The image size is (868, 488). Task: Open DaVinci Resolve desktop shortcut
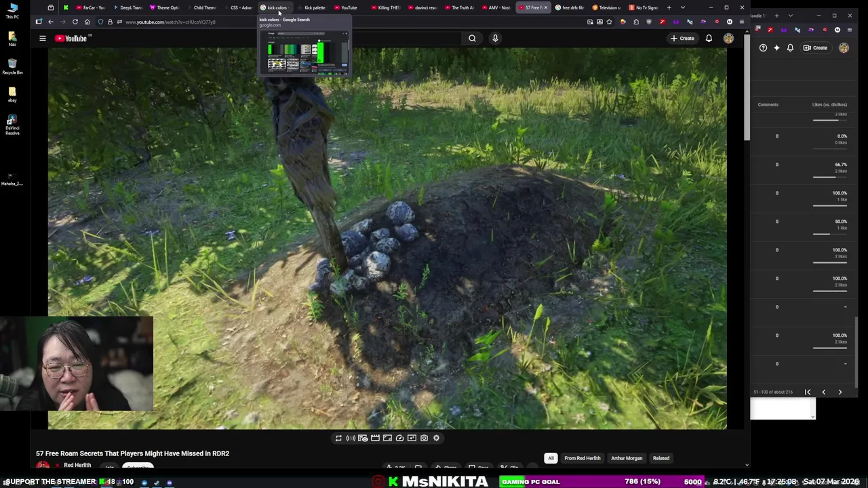tap(12, 123)
